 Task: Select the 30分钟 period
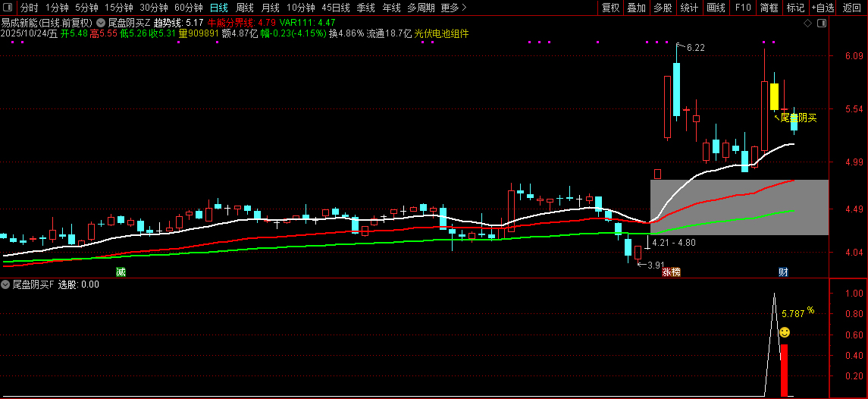[x=154, y=8]
